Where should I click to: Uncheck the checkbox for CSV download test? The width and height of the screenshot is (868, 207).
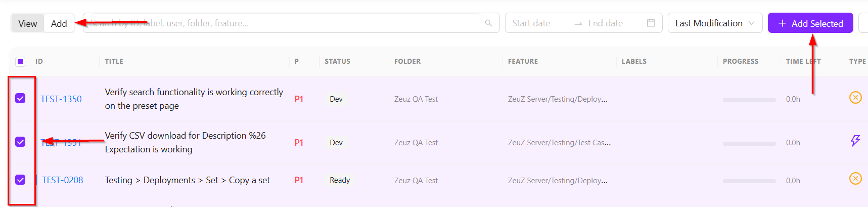(x=20, y=142)
